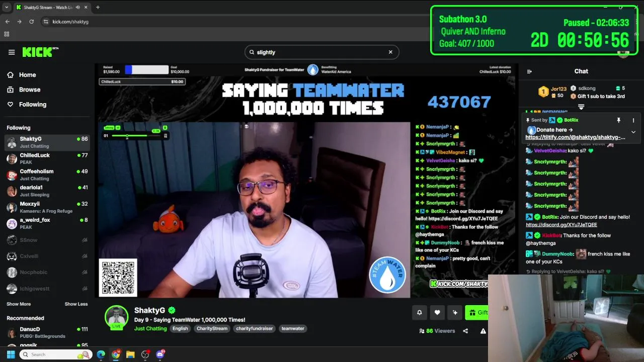Click the unpin icon on pinned message
The image size is (644, 362).
[x=619, y=120]
